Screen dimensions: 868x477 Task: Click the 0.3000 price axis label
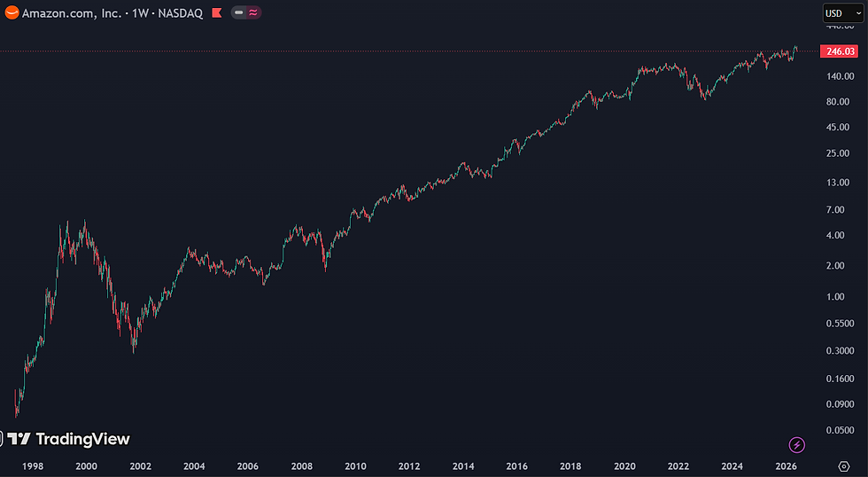tap(841, 351)
